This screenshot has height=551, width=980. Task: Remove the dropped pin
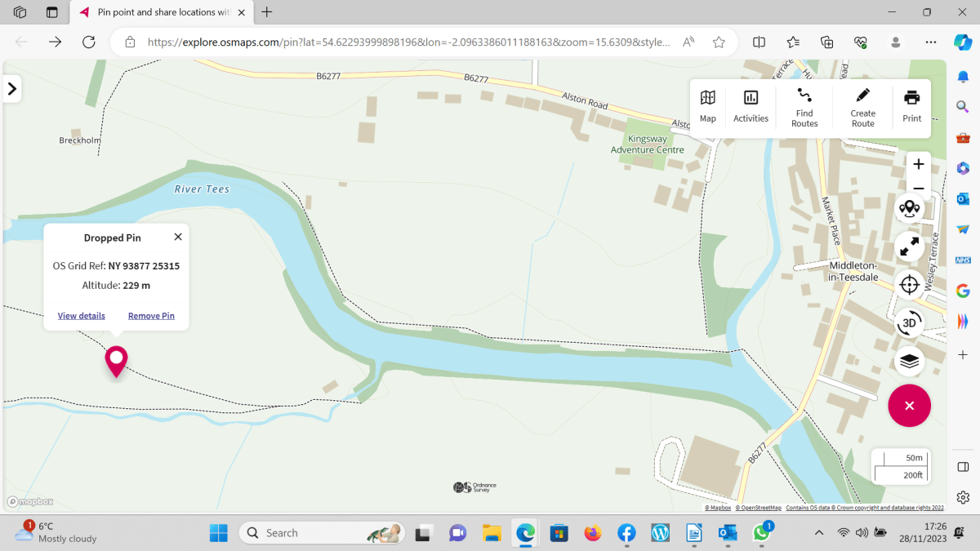(151, 316)
